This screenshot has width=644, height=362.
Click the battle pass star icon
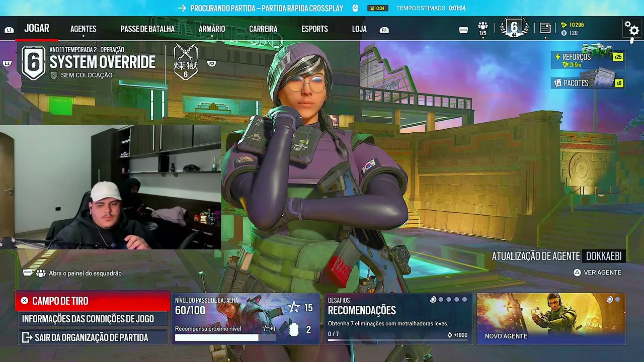(x=294, y=307)
